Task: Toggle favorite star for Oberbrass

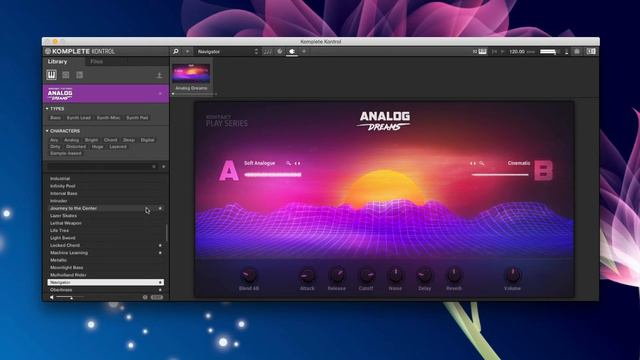Action: [160, 290]
